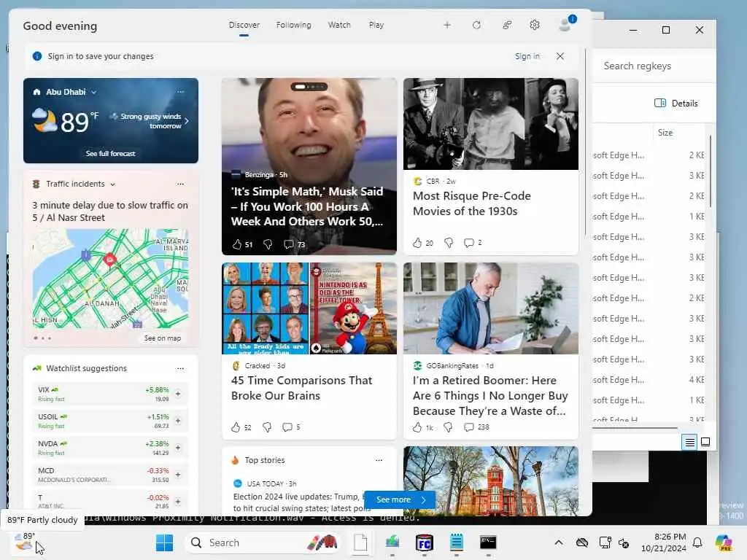Open strong gusty winds forecast arrow
This screenshot has height=560, width=747.
(x=187, y=121)
